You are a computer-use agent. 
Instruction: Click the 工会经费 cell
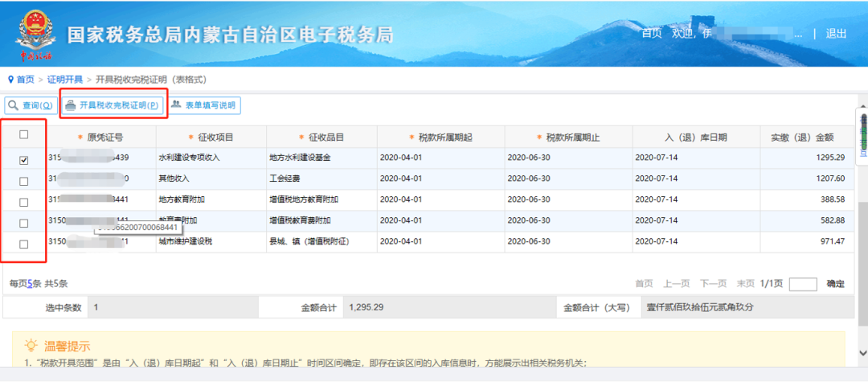pyautogui.click(x=321, y=179)
